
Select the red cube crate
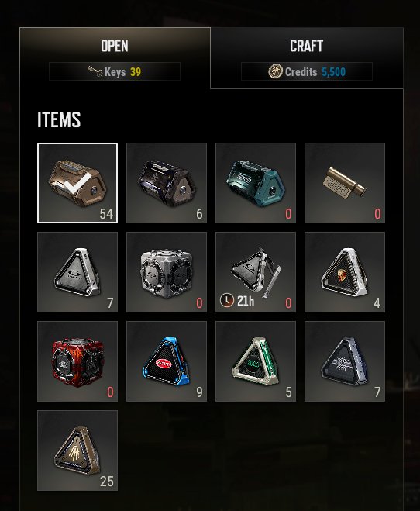77,361
